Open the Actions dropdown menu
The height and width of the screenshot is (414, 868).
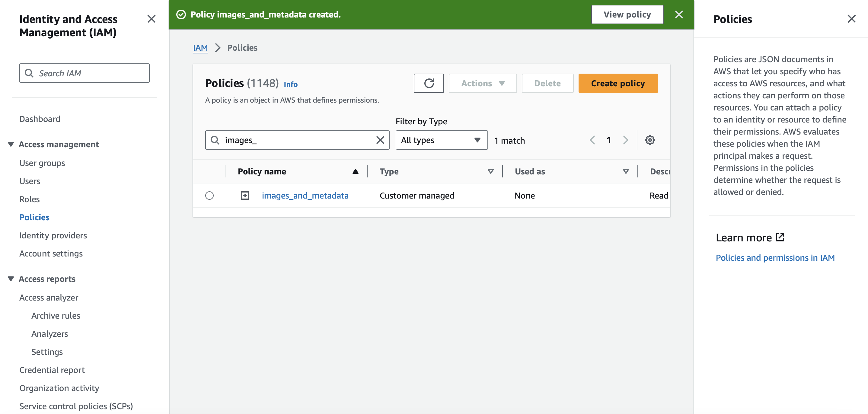483,83
